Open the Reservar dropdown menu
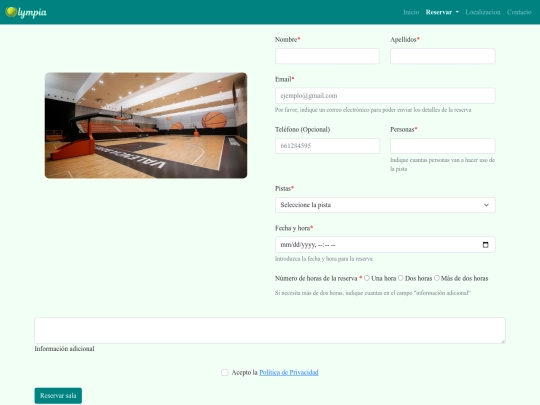The height and width of the screenshot is (405, 540). tap(442, 12)
